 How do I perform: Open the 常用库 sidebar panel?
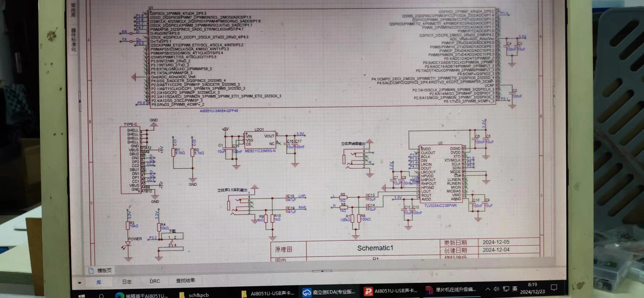[73, 10]
